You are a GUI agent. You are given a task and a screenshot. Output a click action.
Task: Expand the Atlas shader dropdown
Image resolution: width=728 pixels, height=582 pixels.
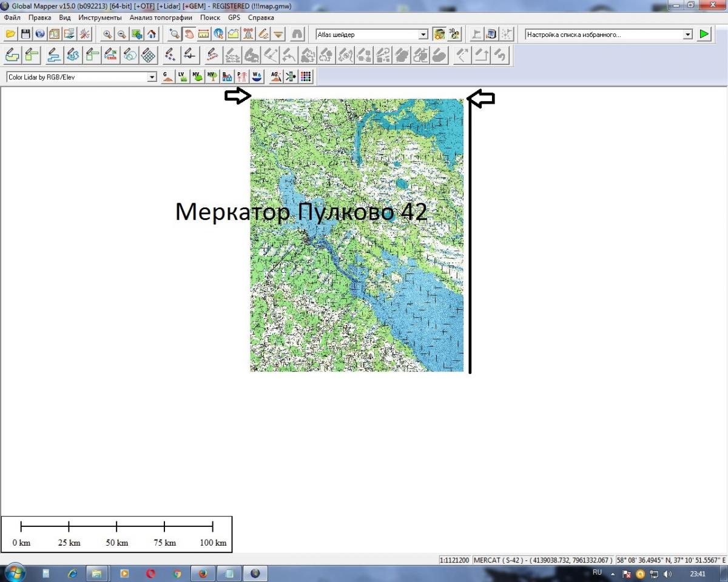(423, 35)
